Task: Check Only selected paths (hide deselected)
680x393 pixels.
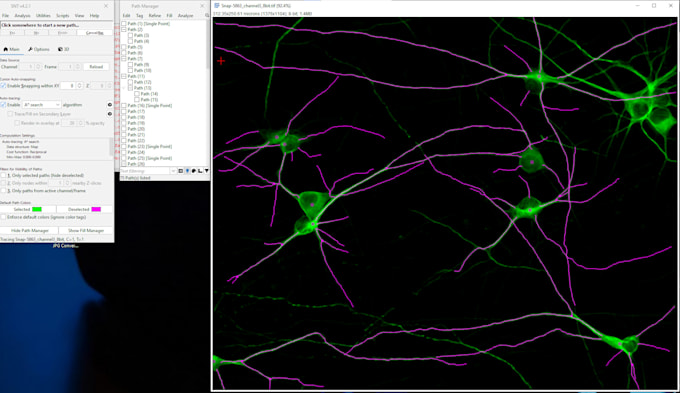Action: point(3,175)
